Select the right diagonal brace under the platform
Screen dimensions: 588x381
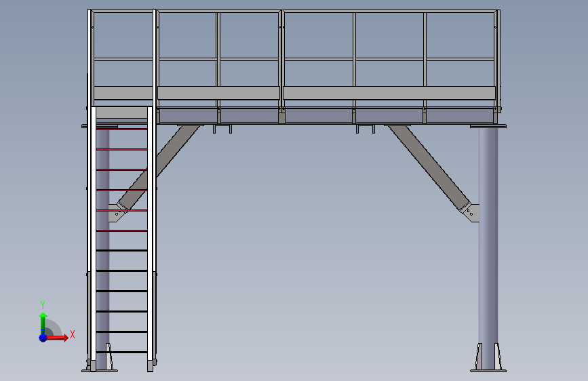coord(429,167)
